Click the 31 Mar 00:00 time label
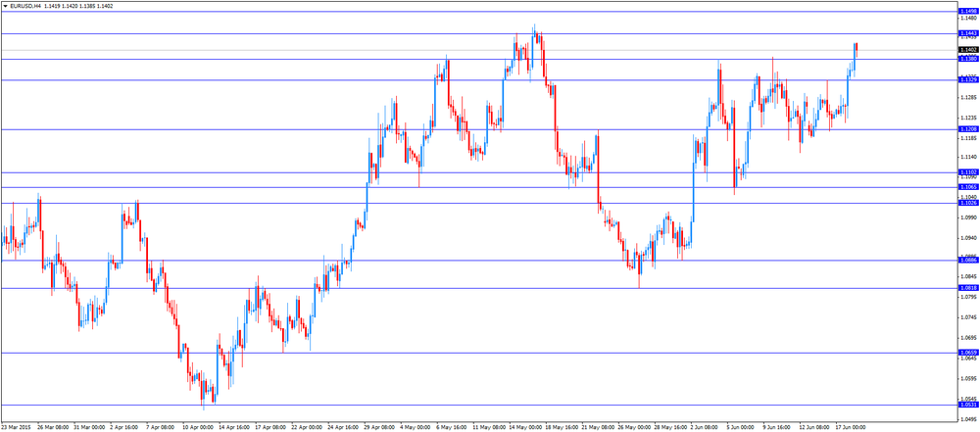 click(x=89, y=428)
